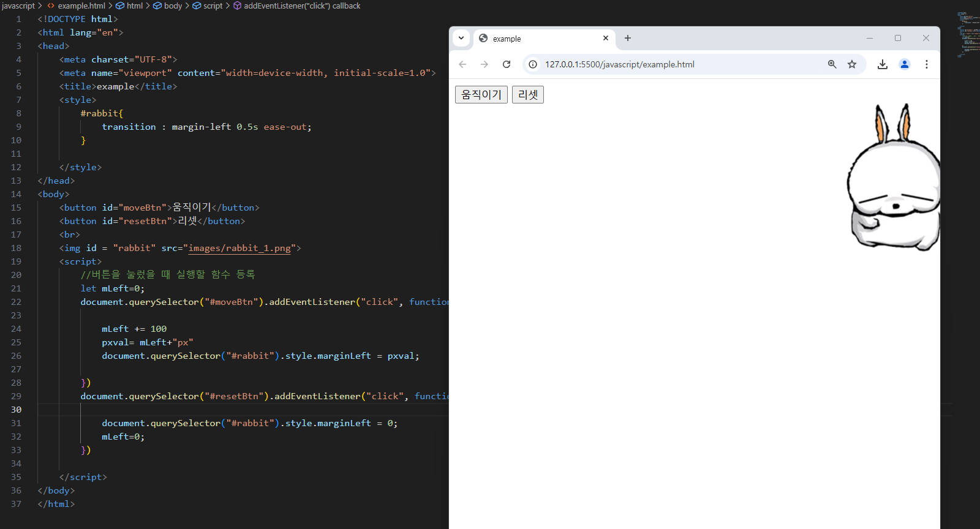
Task: Click the <title>example</title> line
Action: pyautogui.click(x=118, y=86)
